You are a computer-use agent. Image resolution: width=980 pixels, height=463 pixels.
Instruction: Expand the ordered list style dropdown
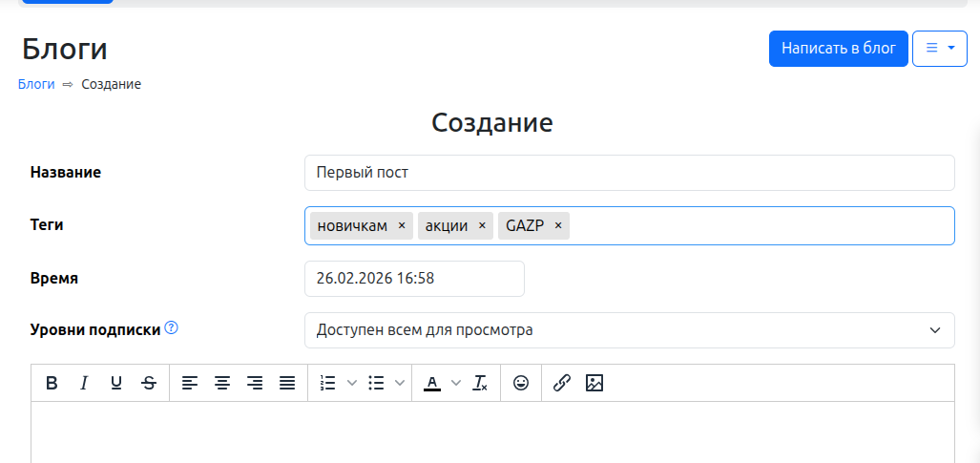351,383
